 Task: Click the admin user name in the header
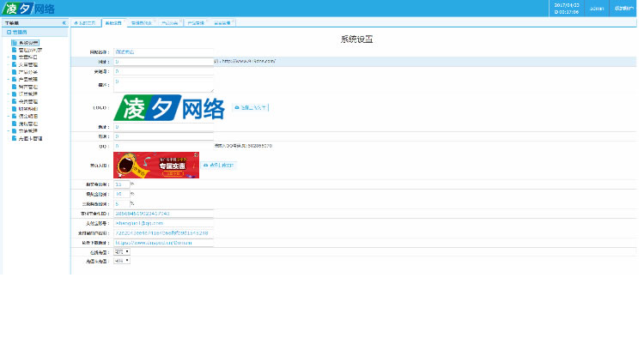coord(597,9)
